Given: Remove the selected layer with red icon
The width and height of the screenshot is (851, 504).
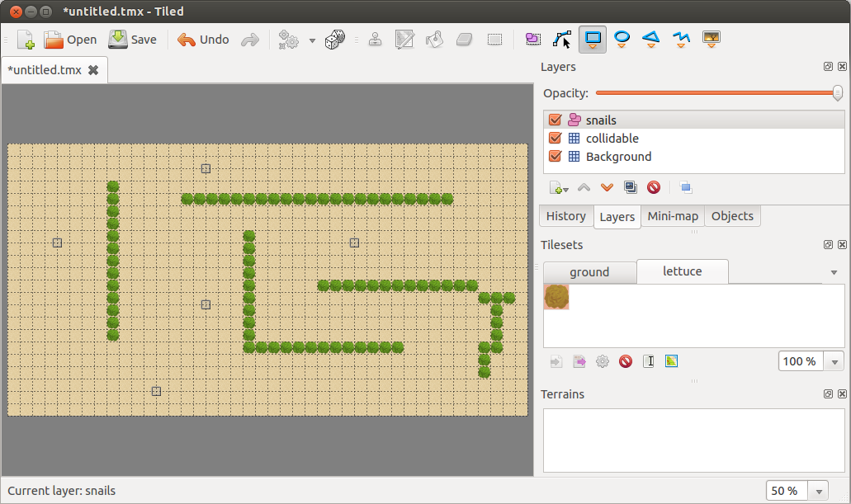Looking at the screenshot, I should tap(654, 188).
